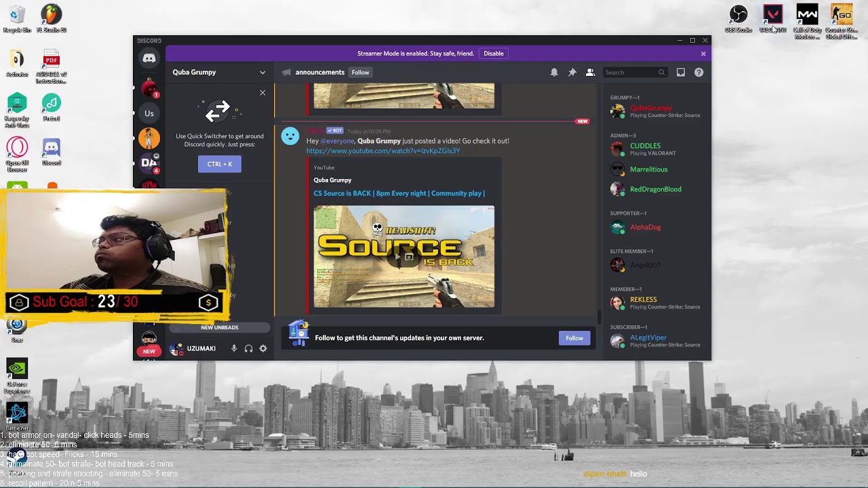Viewport: 868px width, 488px height.
Task: Click the Search field in Discord
Action: (635, 73)
